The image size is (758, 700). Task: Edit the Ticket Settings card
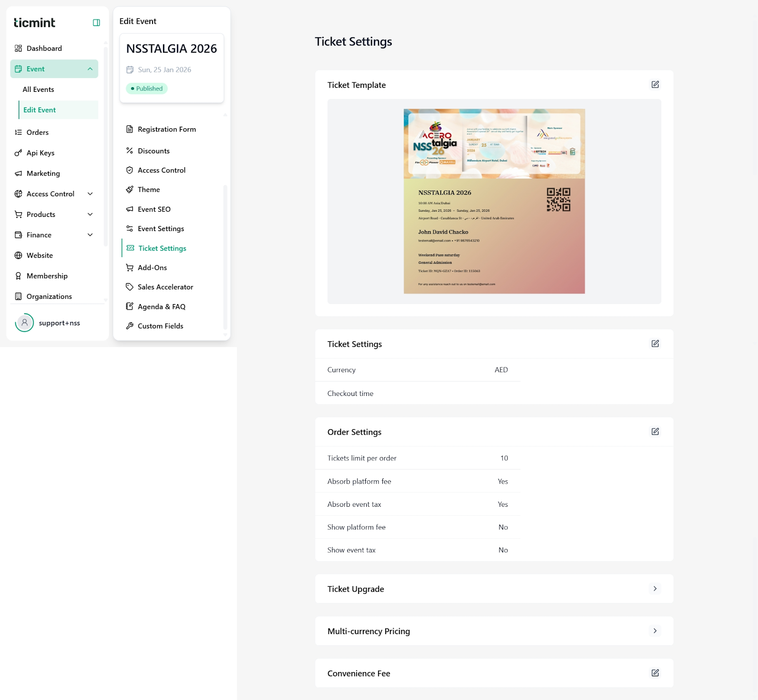click(x=655, y=343)
